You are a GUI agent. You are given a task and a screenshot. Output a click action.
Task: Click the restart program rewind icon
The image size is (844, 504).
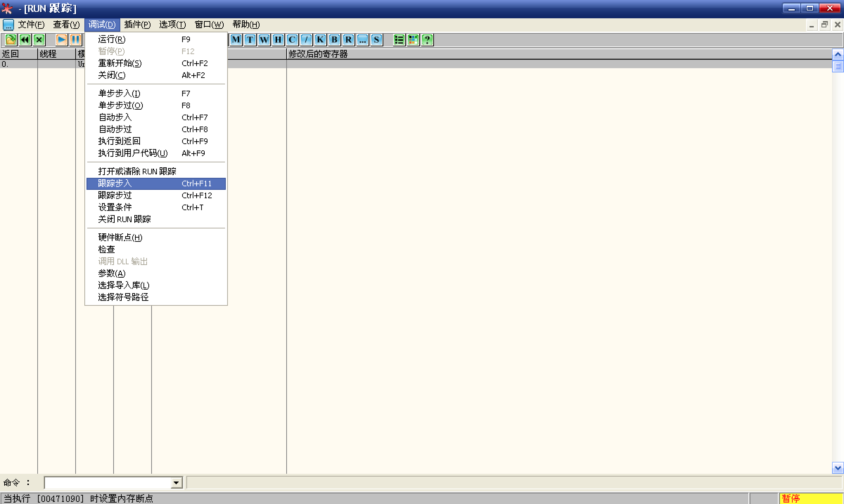tap(25, 40)
